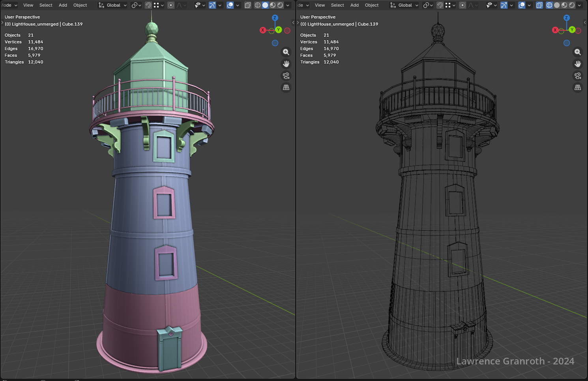The width and height of the screenshot is (588, 381).
Task: Click the pan hand icon in the right viewport
Action: click(x=578, y=64)
